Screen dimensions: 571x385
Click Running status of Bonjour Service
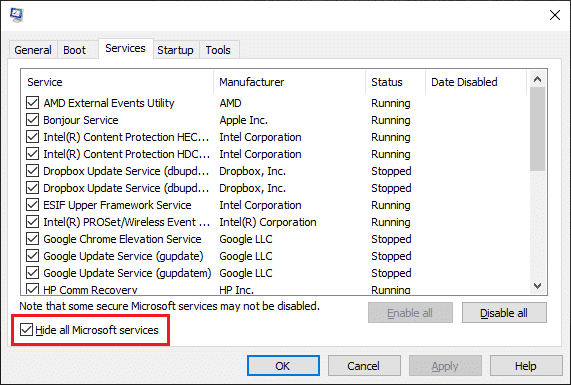(x=391, y=120)
